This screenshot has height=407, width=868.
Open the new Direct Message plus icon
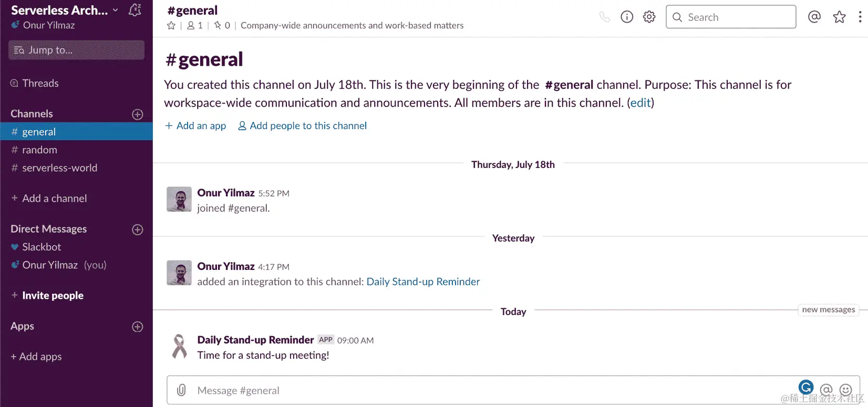click(137, 229)
